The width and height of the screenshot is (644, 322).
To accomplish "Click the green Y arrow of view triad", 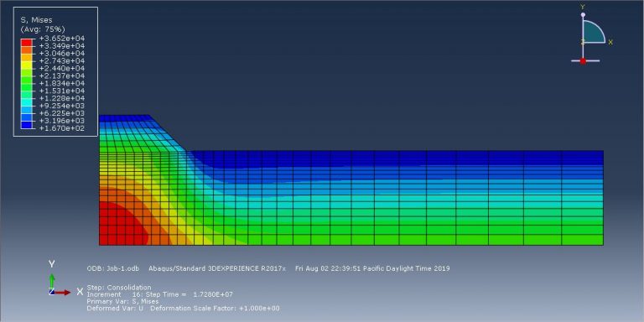I will tap(52, 281).
